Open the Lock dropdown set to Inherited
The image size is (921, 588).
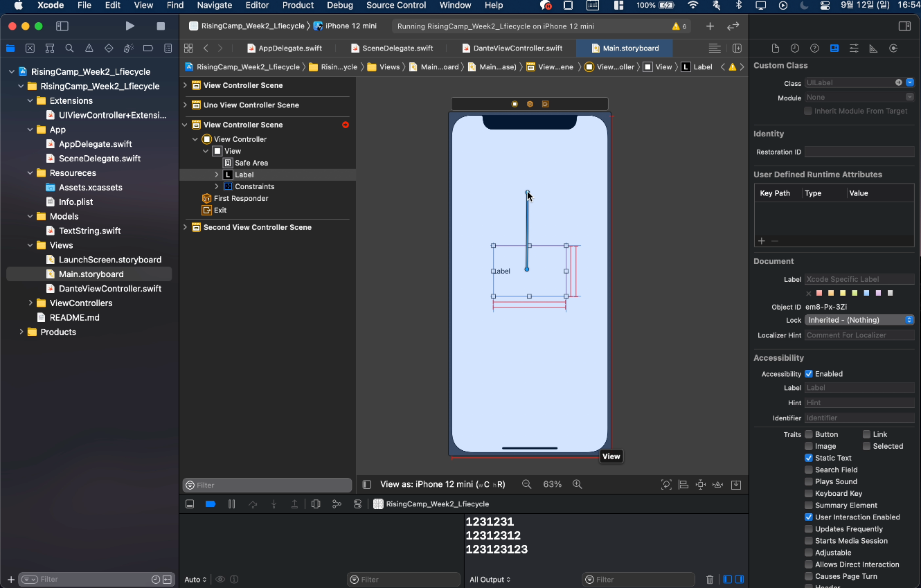(859, 320)
